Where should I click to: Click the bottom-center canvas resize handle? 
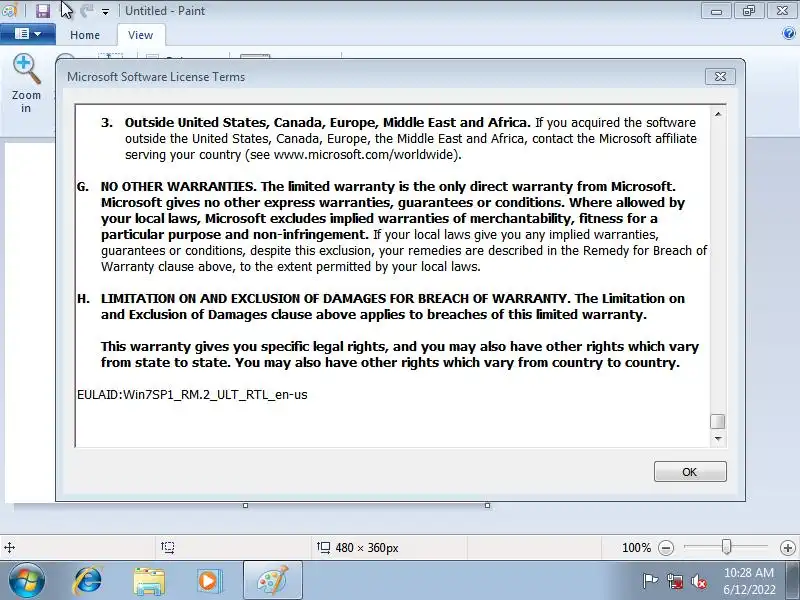pos(245,506)
